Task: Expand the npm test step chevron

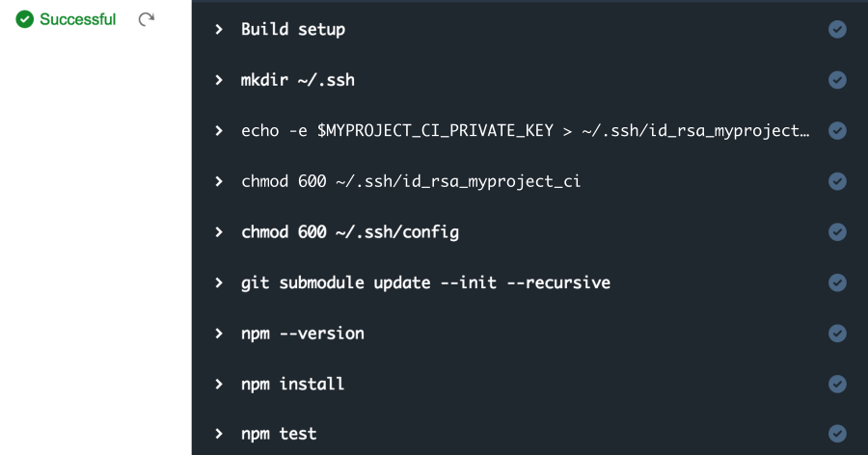Action: [x=219, y=434]
